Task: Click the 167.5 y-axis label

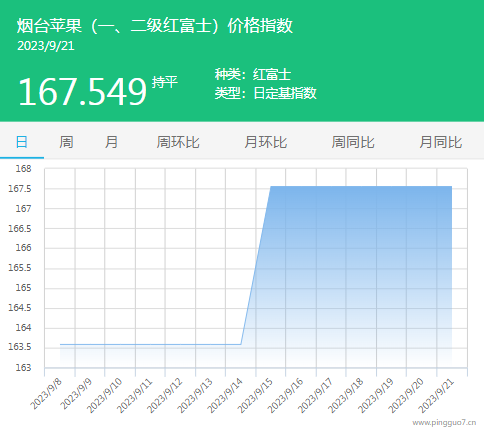Action: coord(20,189)
